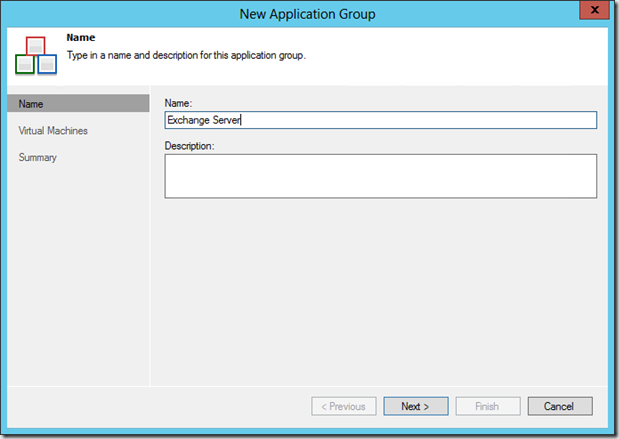Image resolution: width=619 pixels, height=439 pixels.
Task: Click the 'Type in a name and description' instruction
Action: 186,55
